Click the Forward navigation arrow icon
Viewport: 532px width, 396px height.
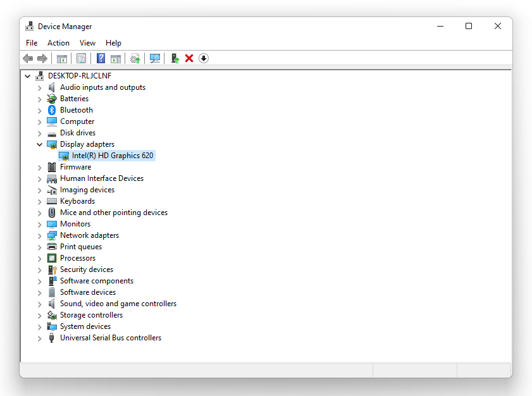(x=42, y=58)
